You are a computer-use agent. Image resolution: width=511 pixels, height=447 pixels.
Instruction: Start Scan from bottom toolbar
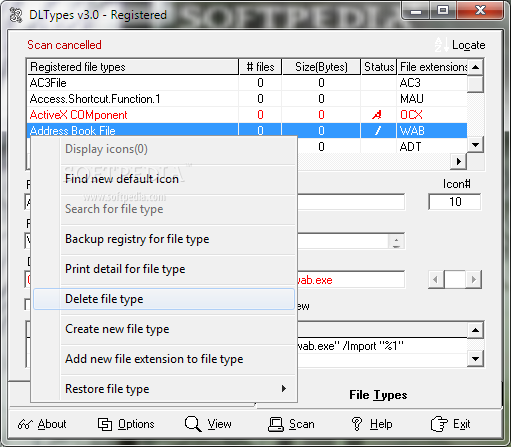point(291,424)
